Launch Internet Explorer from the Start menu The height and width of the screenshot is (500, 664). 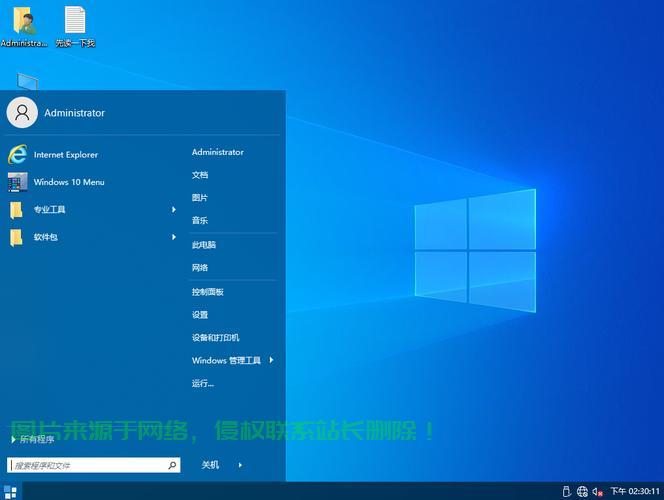53,155
